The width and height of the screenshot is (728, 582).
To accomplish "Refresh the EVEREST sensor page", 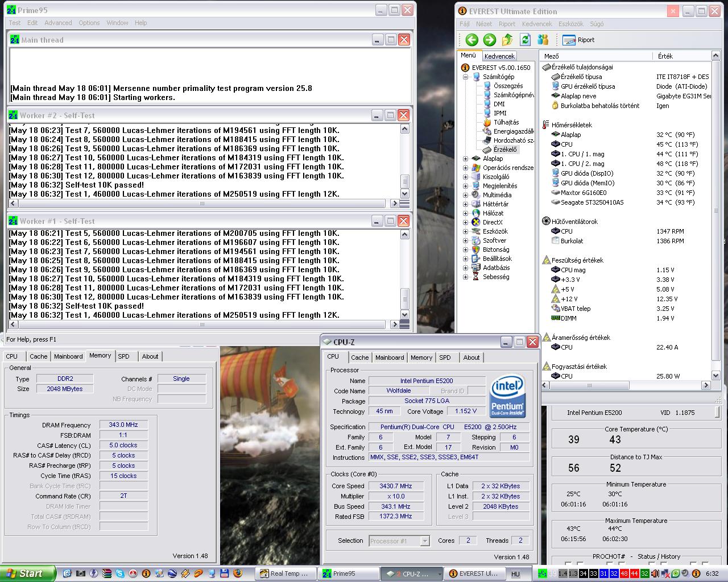I will (x=525, y=40).
